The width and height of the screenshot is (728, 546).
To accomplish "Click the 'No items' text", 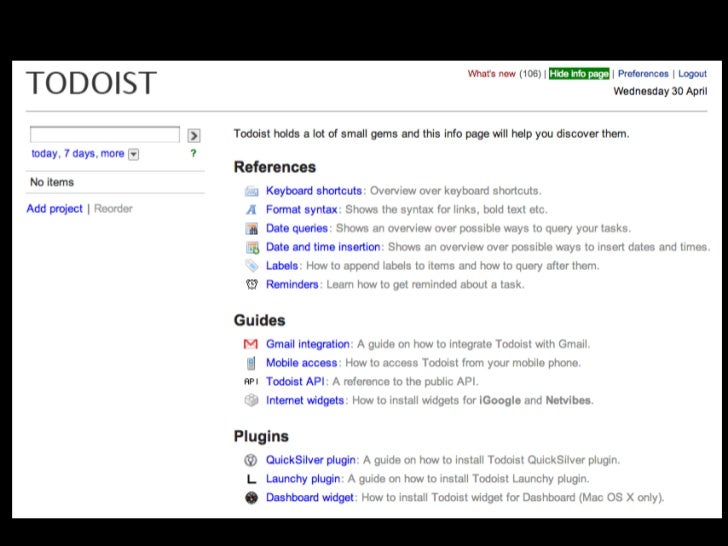I will [x=52, y=182].
